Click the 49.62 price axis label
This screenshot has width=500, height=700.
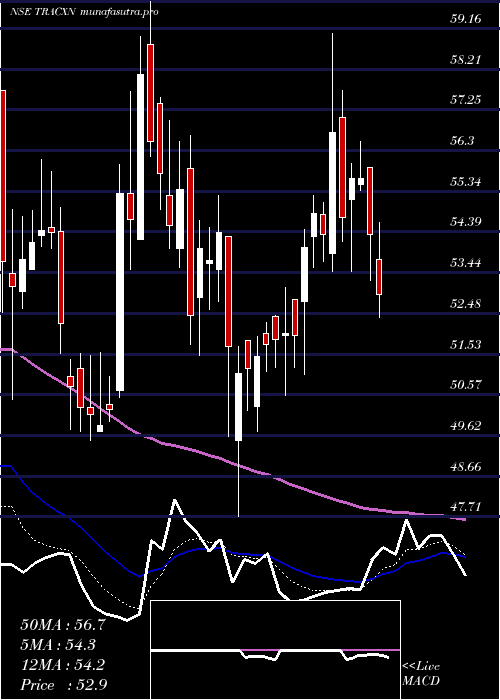point(465,426)
